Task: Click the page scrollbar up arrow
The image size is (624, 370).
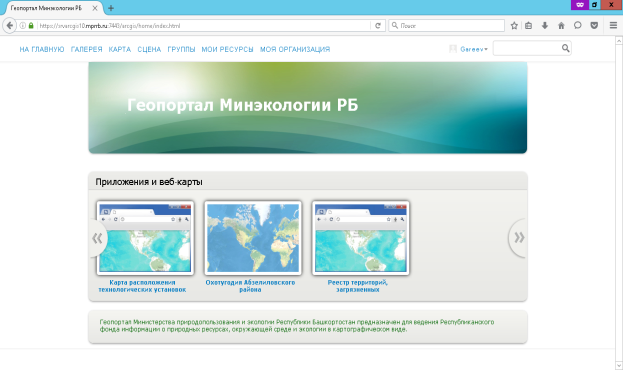Action: point(619,41)
